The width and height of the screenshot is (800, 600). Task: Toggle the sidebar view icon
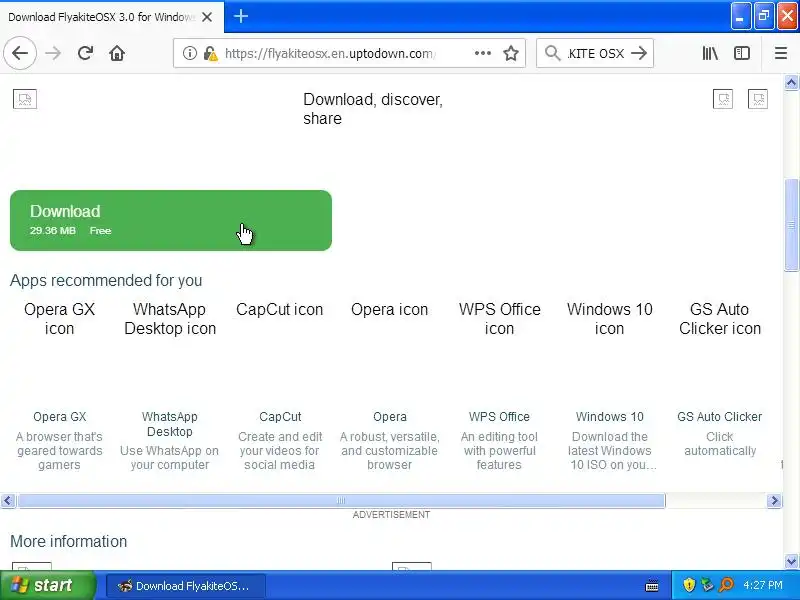click(x=742, y=53)
